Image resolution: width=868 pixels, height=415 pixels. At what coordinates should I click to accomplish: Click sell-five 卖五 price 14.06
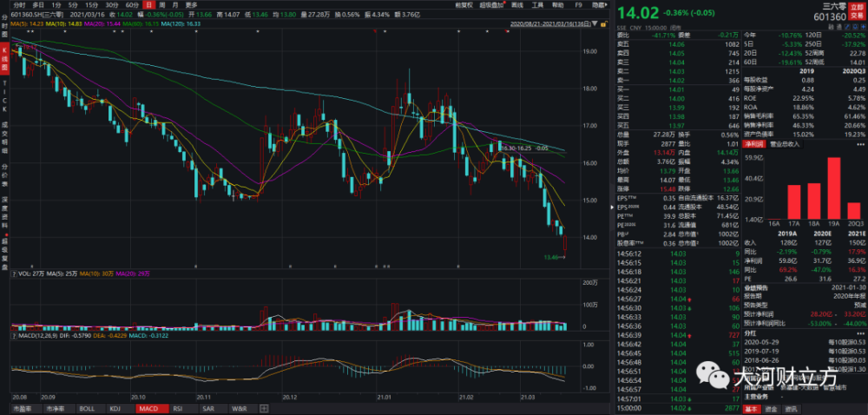coord(678,43)
